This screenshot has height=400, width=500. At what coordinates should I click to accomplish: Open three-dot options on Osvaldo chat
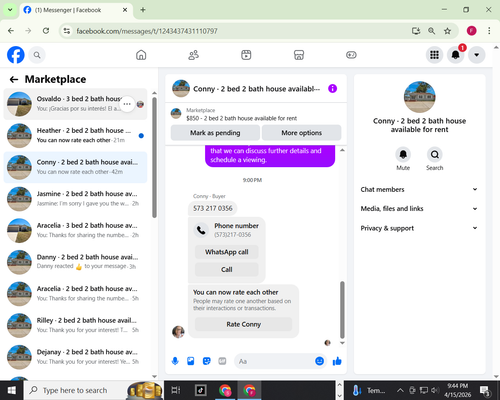tap(127, 104)
